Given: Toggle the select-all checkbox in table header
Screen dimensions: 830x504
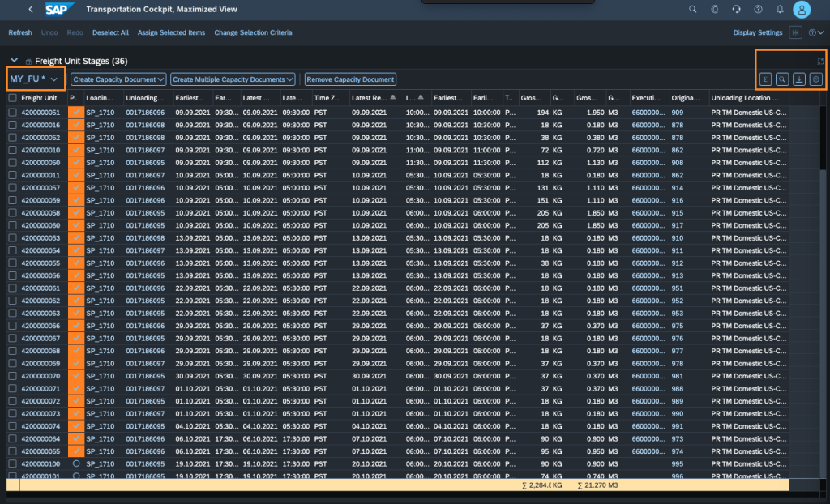Looking at the screenshot, I should point(13,98).
